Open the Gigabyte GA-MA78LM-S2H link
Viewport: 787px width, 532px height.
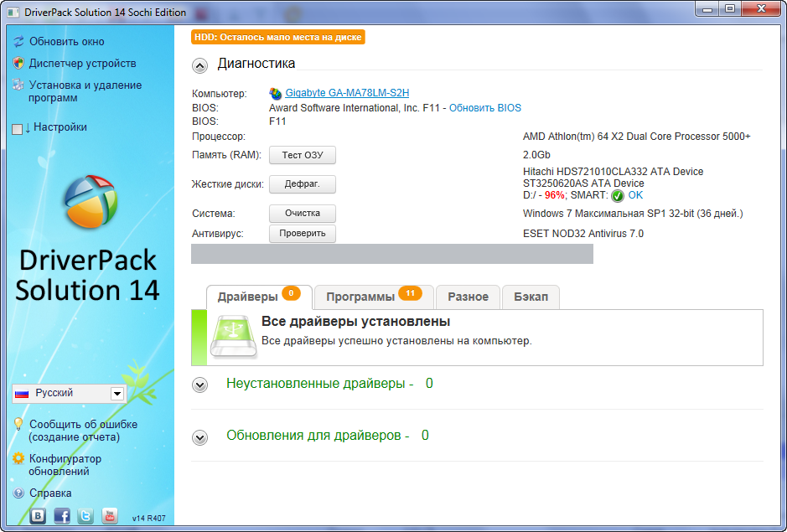[347, 93]
